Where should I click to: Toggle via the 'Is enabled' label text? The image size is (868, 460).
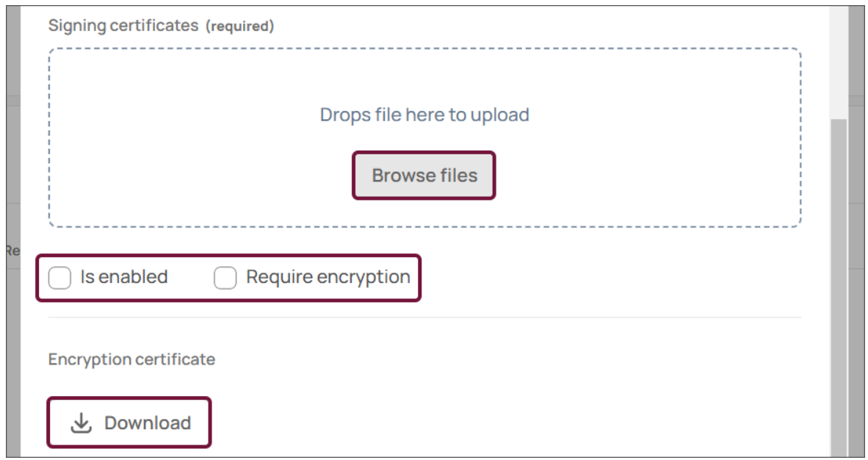(x=124, y=276)
